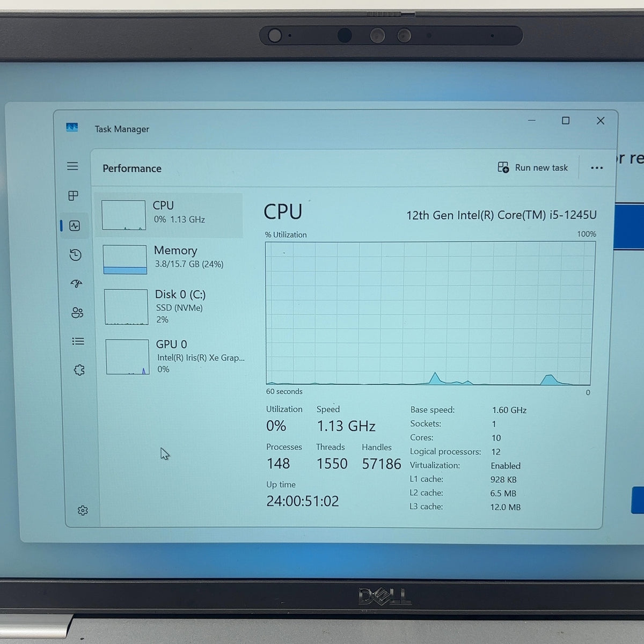
Task: Select GPU 0 performance entry
Action: click(x=173, y=356)
